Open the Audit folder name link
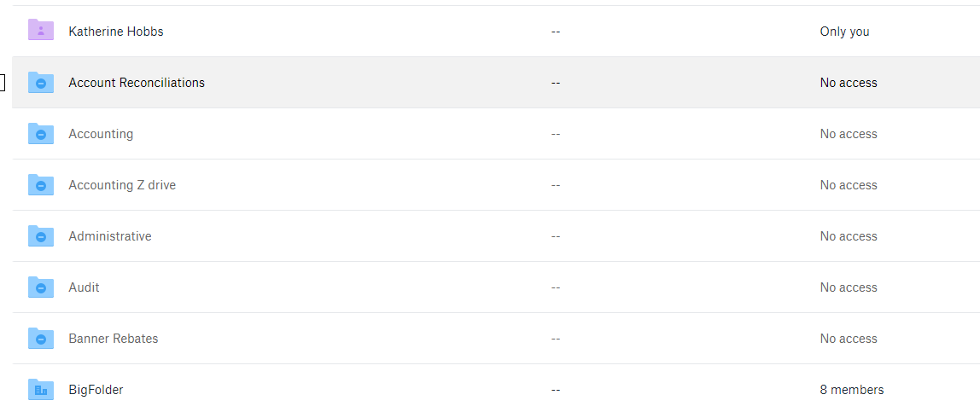The height and width of the screenshot is (412, 980). coord(84,287)
